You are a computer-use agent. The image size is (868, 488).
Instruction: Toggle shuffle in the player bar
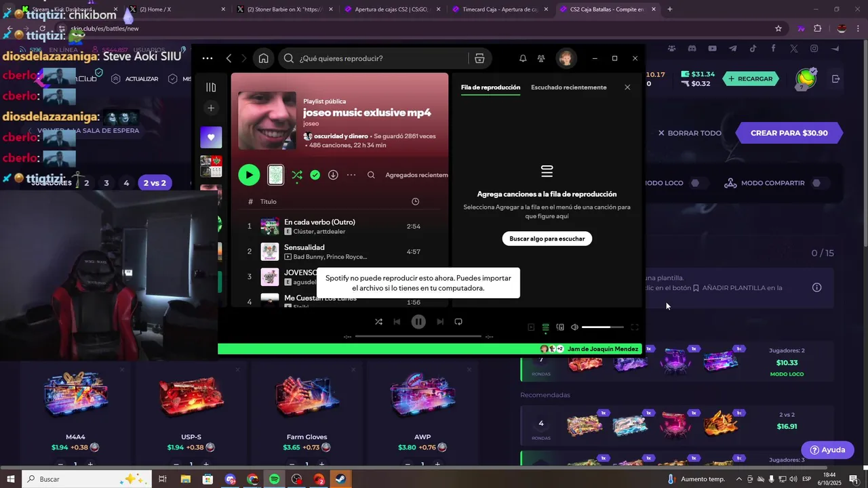pos(378,322)
